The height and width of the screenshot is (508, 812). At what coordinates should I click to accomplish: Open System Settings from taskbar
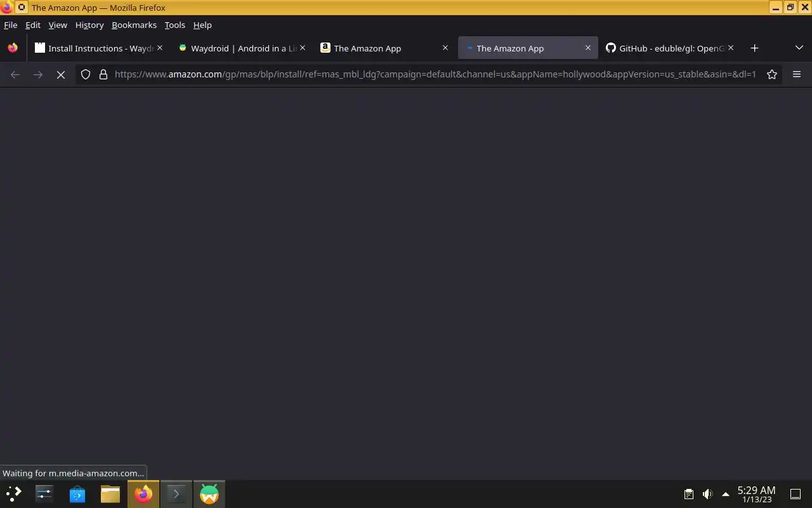(44, 493)
